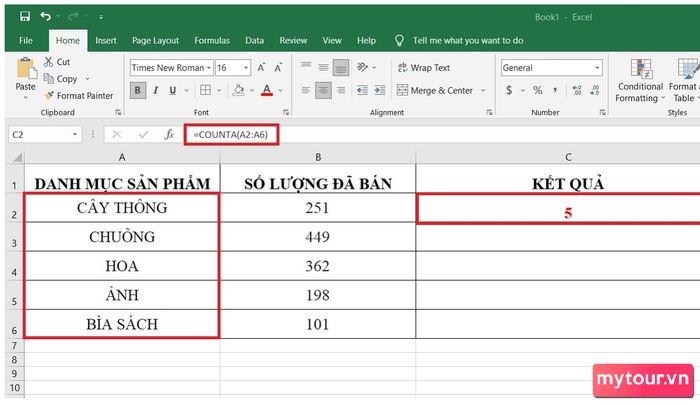Click Decrease Font Size icon
This screenshot has width=700, height=405.
pyautogui.click(x=278, y=68)
